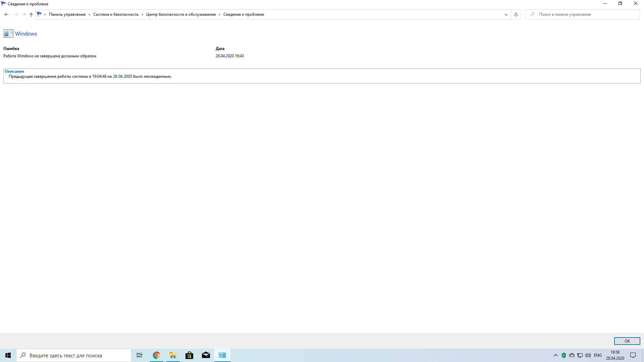Select date value 28.04.2020 19:43
The image size is (644, 362).
[230, 56]
